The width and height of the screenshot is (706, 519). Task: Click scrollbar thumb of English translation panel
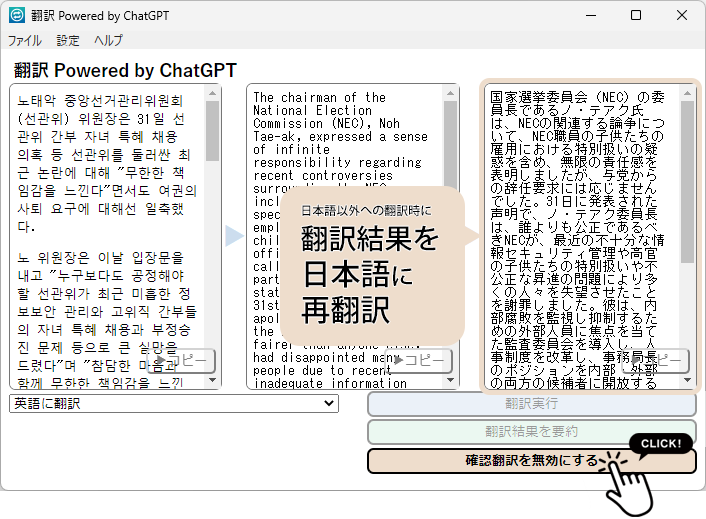coord(450,144)
